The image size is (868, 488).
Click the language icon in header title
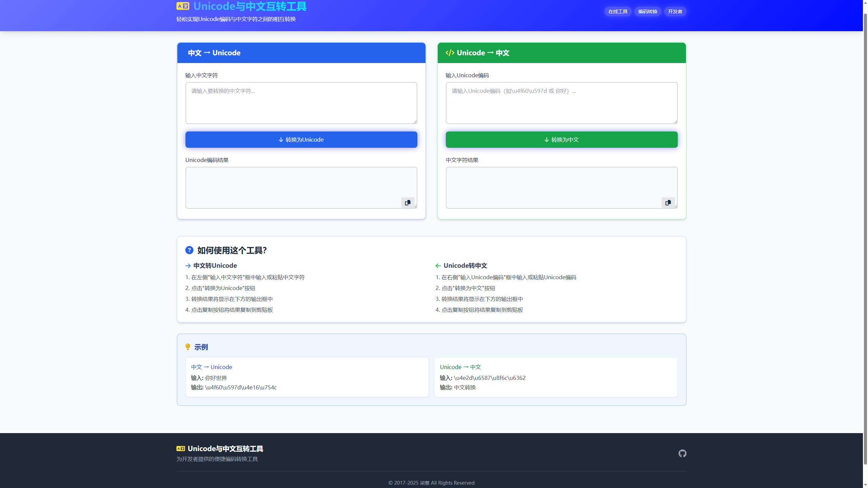coord(182,6)
